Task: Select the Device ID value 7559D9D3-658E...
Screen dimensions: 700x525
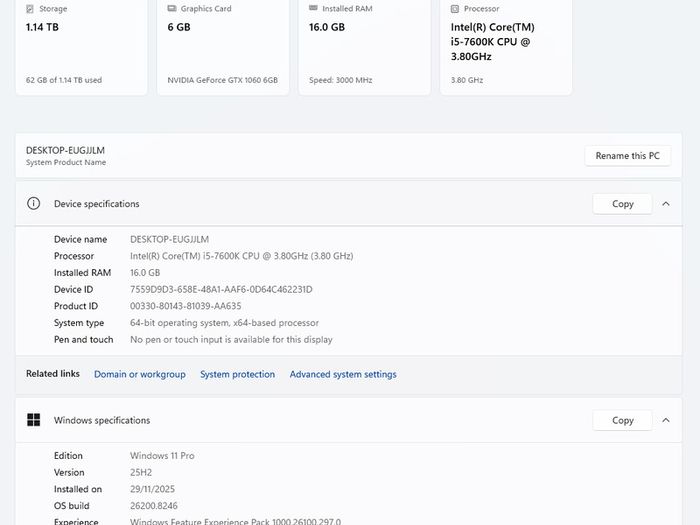Action: point(221,289)
